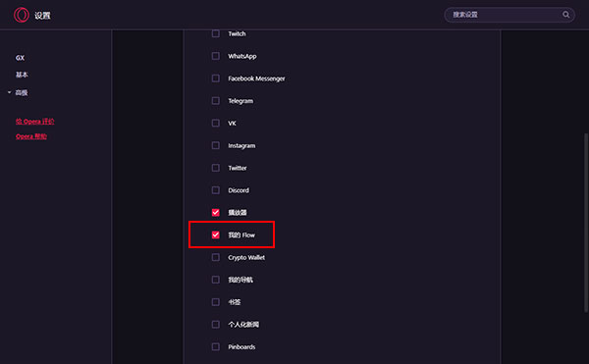Enable the Twitch sidebar checkbox
Viewport: 589px width, 364px height.
point(216,33)
